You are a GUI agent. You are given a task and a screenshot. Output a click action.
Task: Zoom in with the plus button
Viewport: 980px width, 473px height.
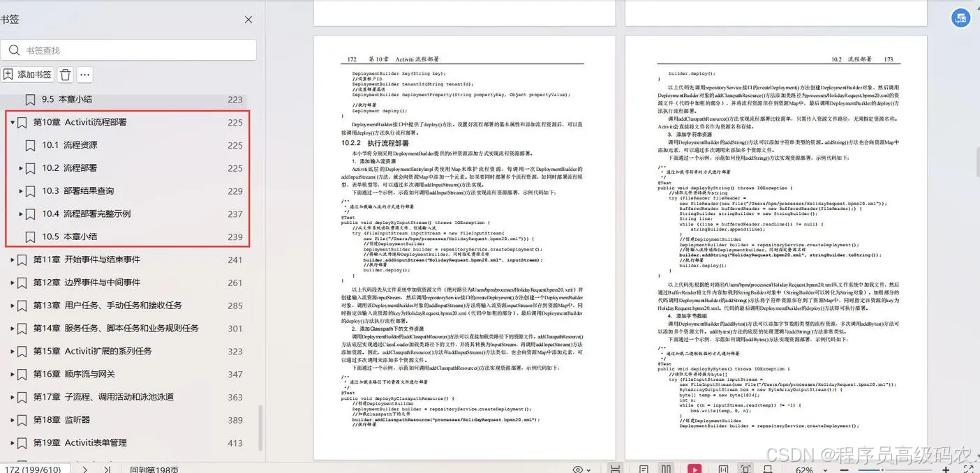coord(946,470)
